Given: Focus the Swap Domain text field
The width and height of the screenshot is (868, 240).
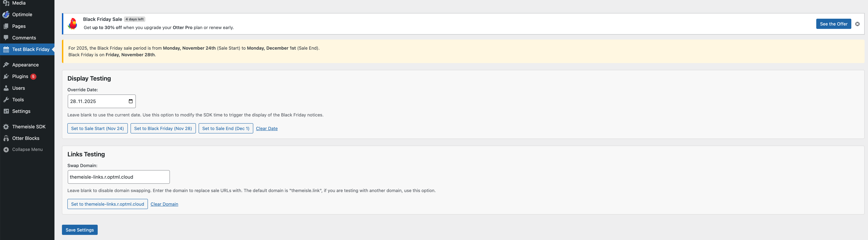Looking at the screenshot, I should click(119, 177).
